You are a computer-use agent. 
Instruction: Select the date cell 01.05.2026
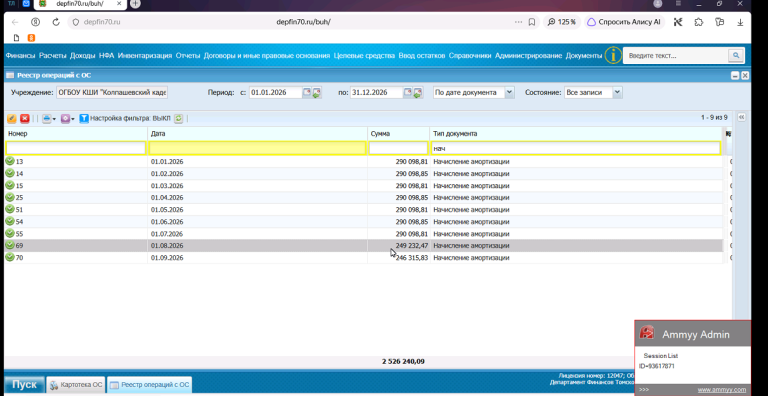point(257,210)
